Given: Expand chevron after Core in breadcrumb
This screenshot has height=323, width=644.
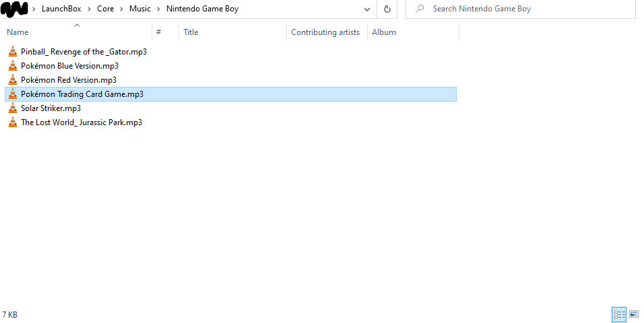Looking at the screenshot, I should point(121,9).
